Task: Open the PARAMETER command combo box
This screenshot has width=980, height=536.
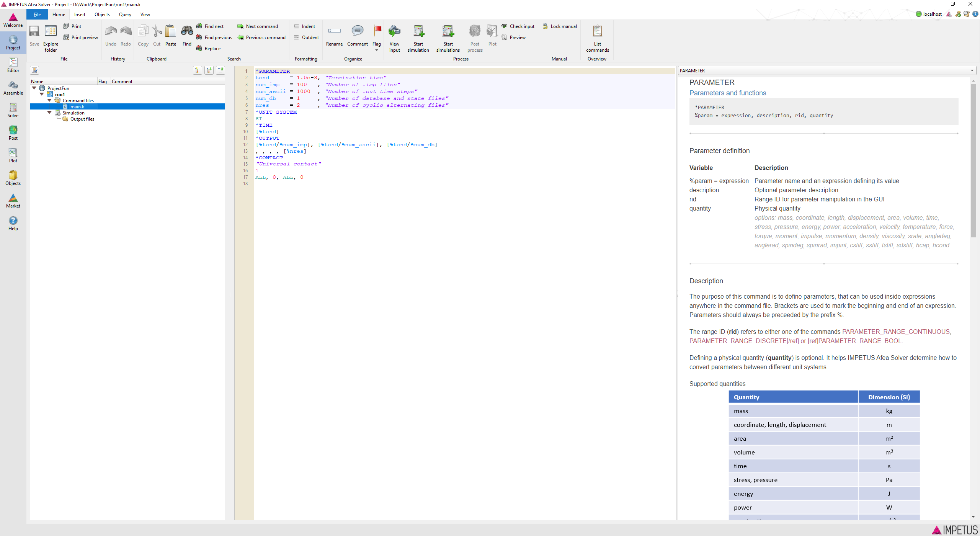Action: [x=827, y=70]
